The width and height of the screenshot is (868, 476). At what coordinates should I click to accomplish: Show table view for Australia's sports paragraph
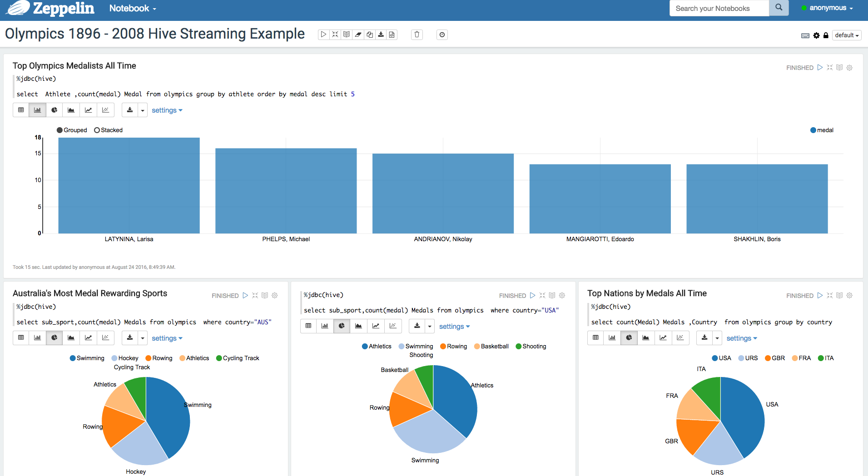(20, 338)
